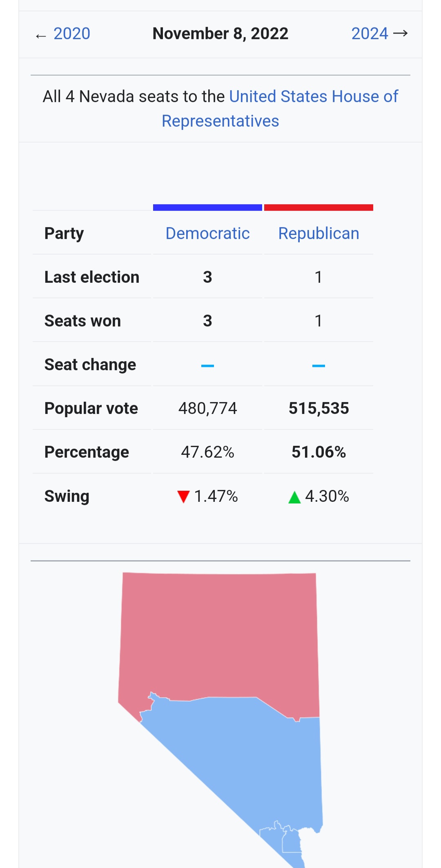Click the green increase triangle in Swing row
The height and width of the screenshot is (868, 441).
pyautogui.click(x=294, y=497)
